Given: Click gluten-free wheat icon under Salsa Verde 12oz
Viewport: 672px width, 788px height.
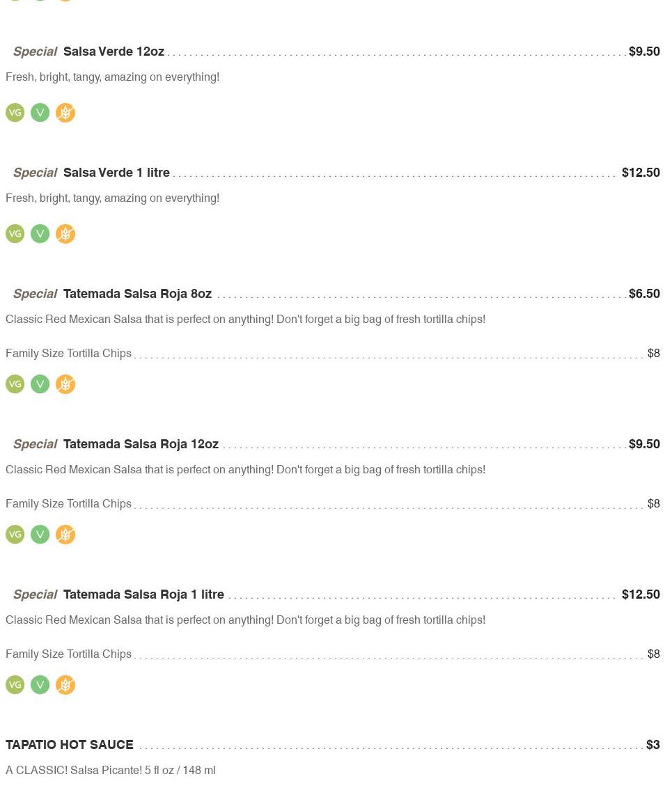Looking at the screenshot, I should coord(65,113).
